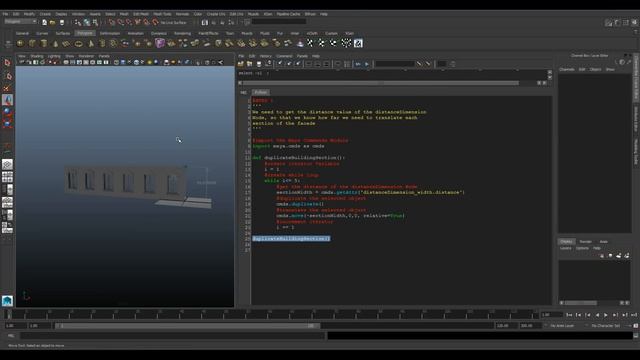Viewport: 640px width, 360px height.
Task: Click the Layer Editor horizontal scrollbar
Action: click(x=580, y=303)
